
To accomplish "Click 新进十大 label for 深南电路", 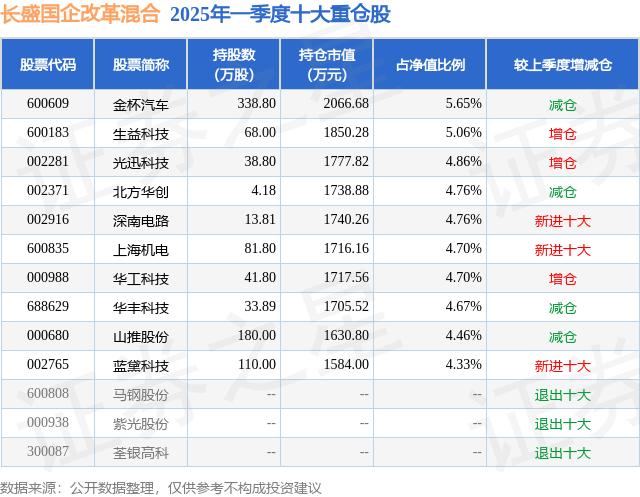I will [563, 221].
